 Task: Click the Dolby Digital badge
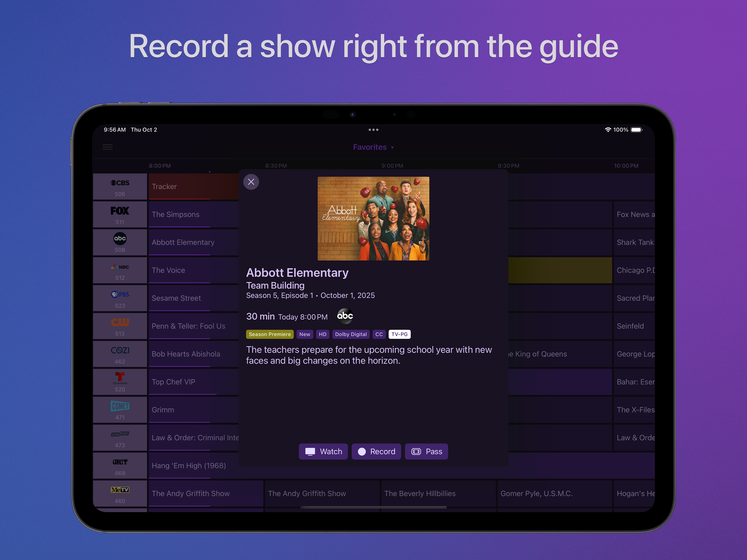coord(351,334)
